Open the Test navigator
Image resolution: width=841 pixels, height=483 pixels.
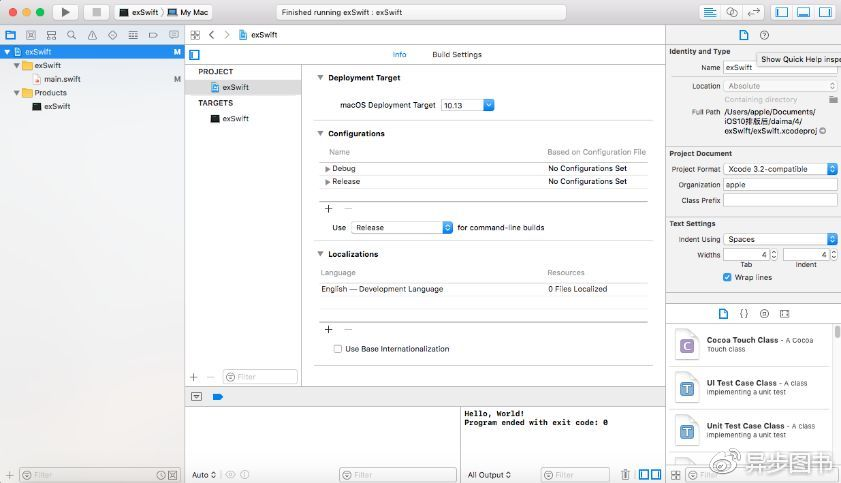point(113,35)
